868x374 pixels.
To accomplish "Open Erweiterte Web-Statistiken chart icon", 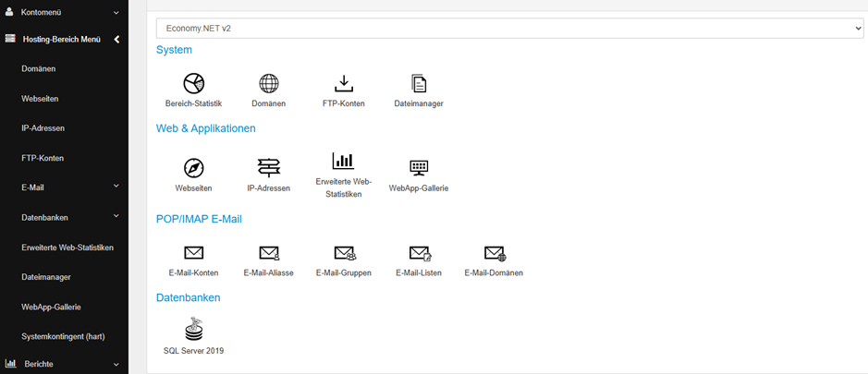I will pyautogui.click(x=343, y=162).
